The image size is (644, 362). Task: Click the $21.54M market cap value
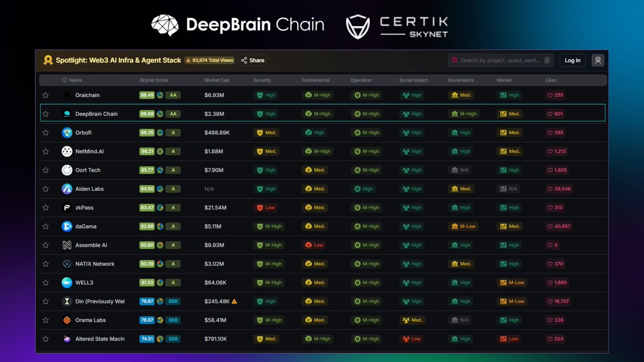click(x=216, y=208)
